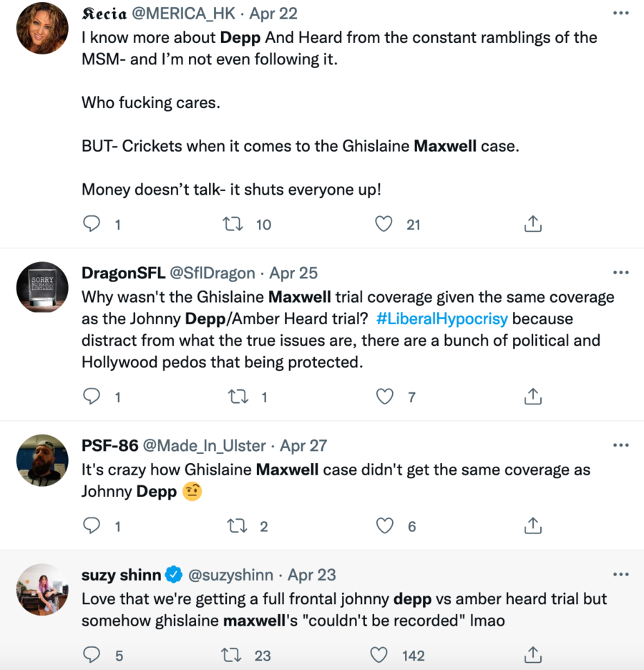Share the PSF-86 tweet

coord(532,526)
